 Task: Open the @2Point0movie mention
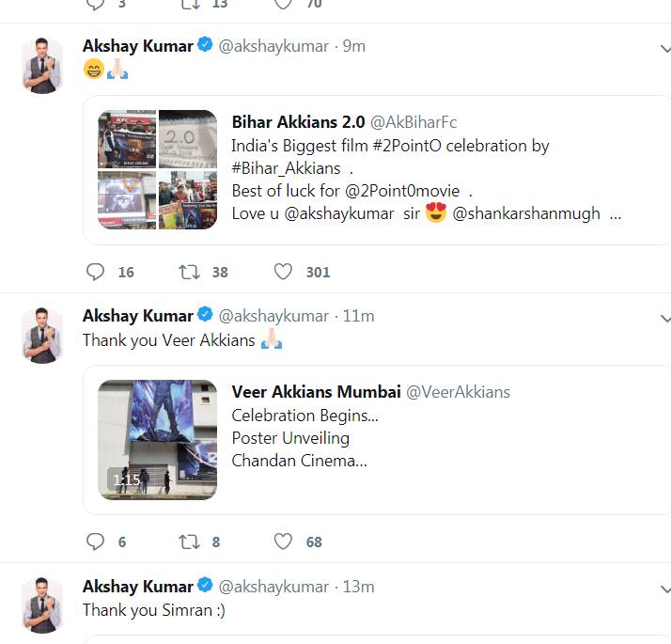click(x=402, y=191)
